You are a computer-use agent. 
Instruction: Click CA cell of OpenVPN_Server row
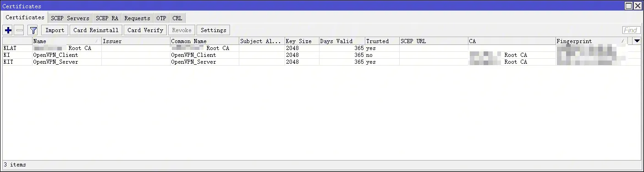(x=512, y=62)
